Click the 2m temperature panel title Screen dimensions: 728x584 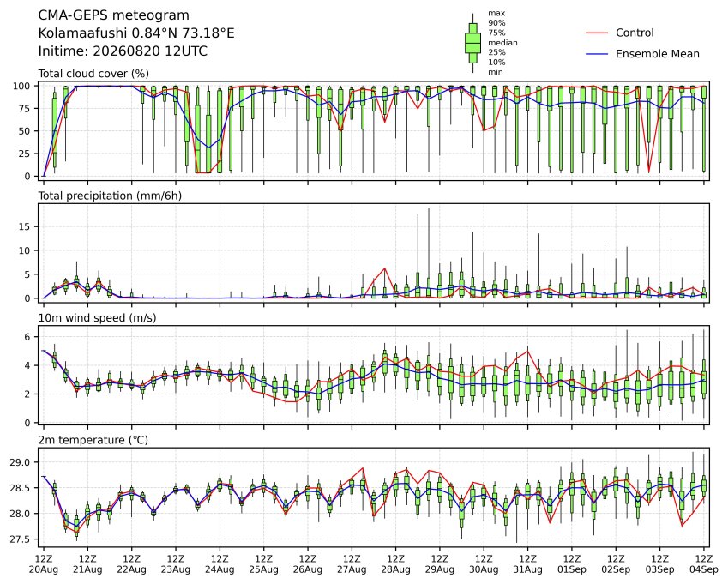[93, 440]
